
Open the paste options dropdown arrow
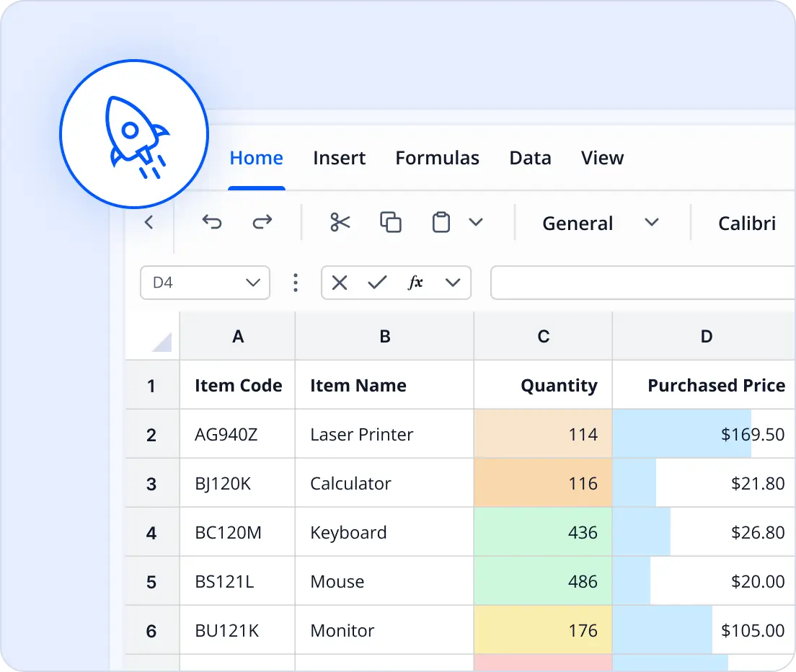point(476,222)
